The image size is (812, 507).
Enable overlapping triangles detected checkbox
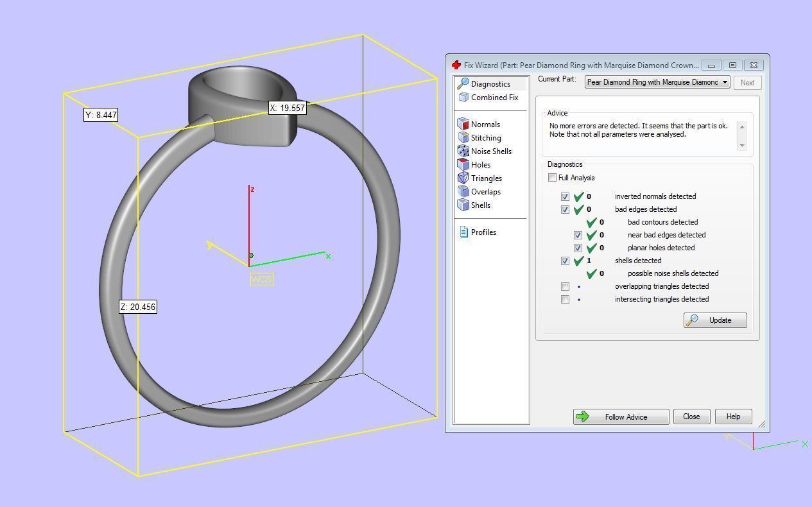point(565,286)
